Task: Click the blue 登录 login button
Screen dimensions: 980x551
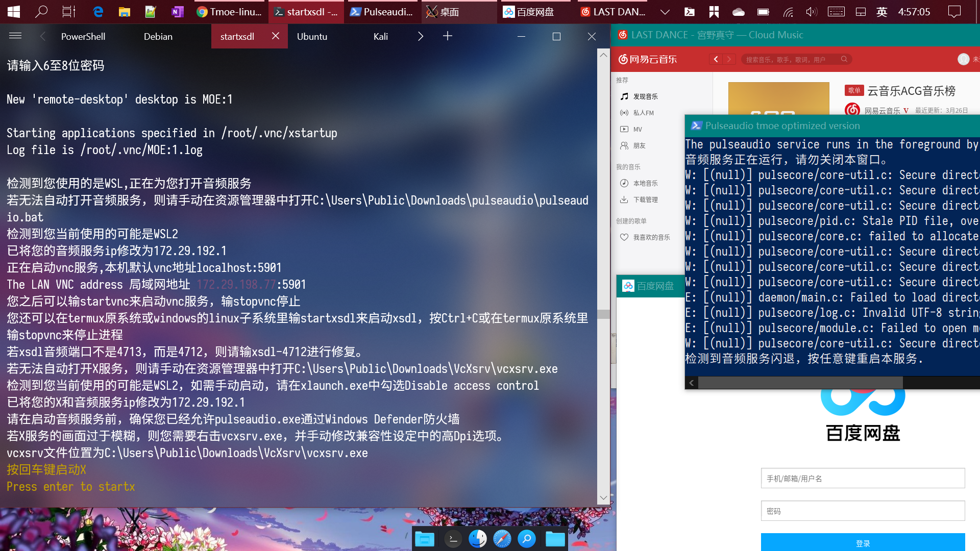Action: tap(863, 543)
